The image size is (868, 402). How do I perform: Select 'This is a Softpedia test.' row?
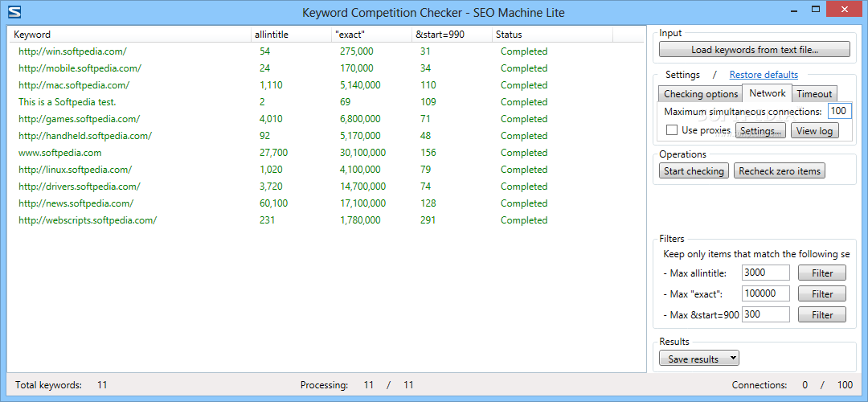(x=326, y=102)
